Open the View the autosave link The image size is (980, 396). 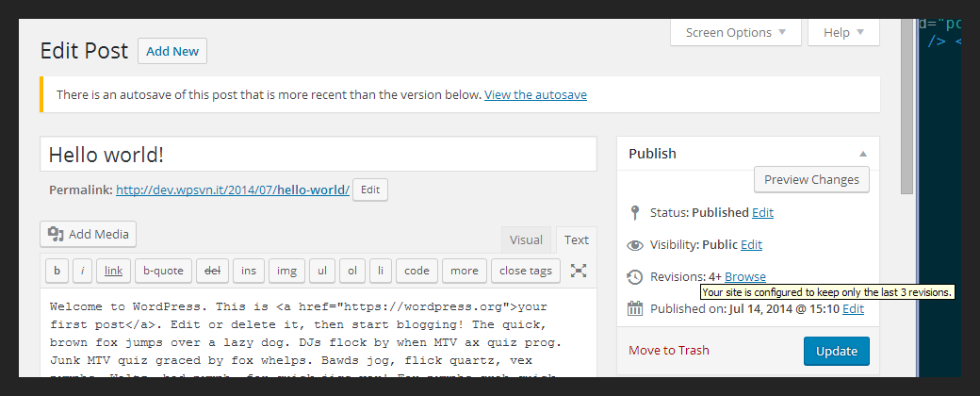pos(535,95)
